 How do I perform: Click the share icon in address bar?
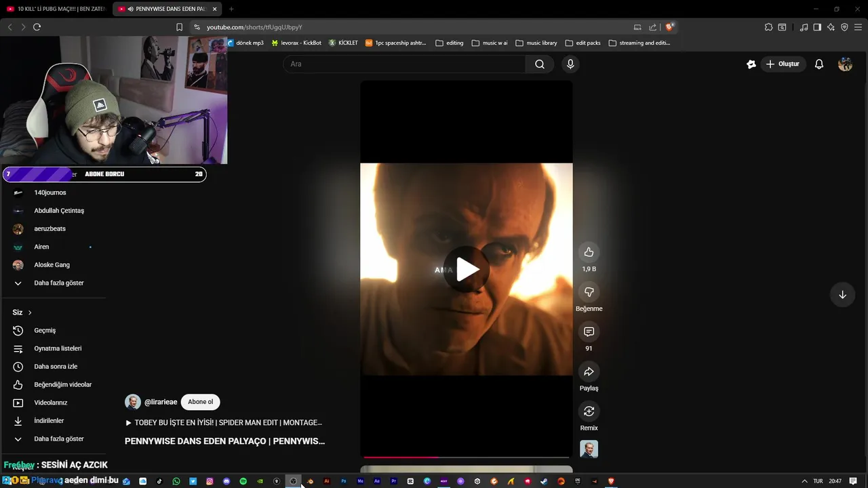[652, 27]
